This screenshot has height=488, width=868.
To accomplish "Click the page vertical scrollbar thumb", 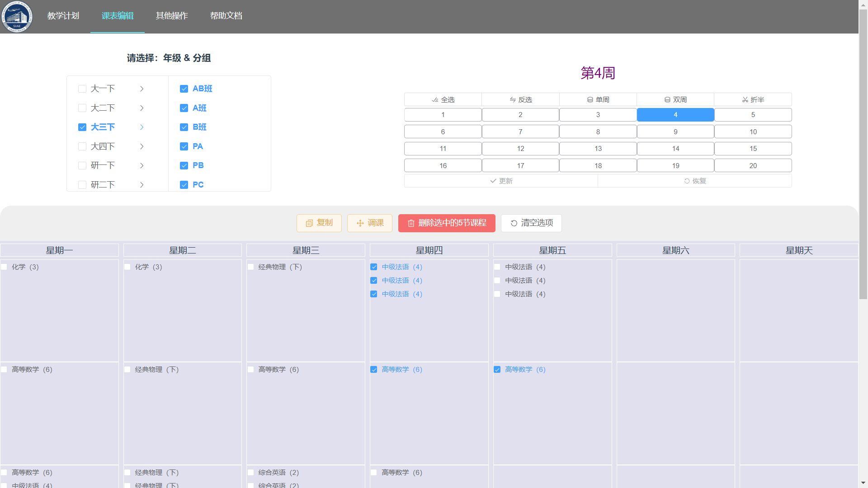I will pyautogui.click(x=863, y=154).
